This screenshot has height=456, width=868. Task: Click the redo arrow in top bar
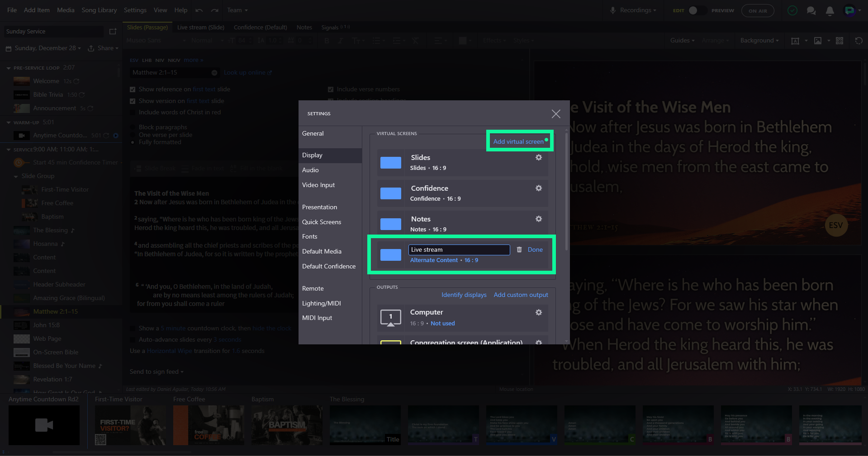215,10
